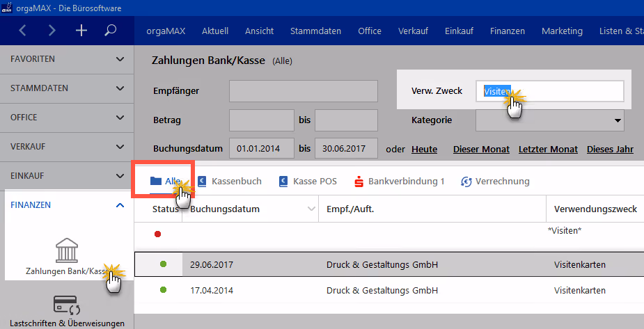Open the Stammdaten menu
The height and width of the screenshot is (329, 644).
pyautogui.click(x=315, y=31)
